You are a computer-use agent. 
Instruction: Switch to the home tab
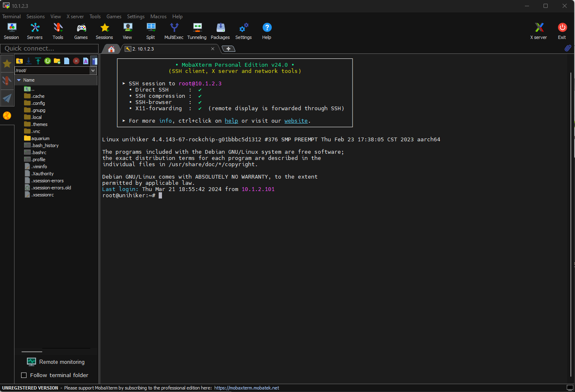pyautogui.click(x=111, y=49)
